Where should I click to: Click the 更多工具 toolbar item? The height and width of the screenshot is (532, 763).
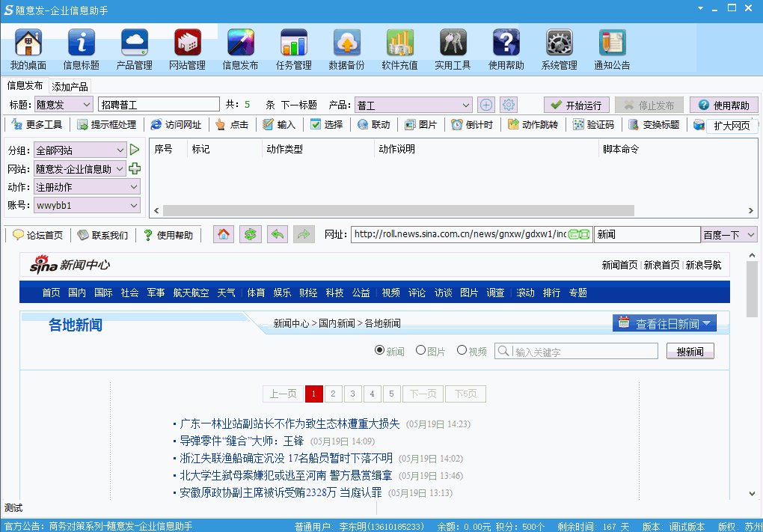[x=37, y=125]
